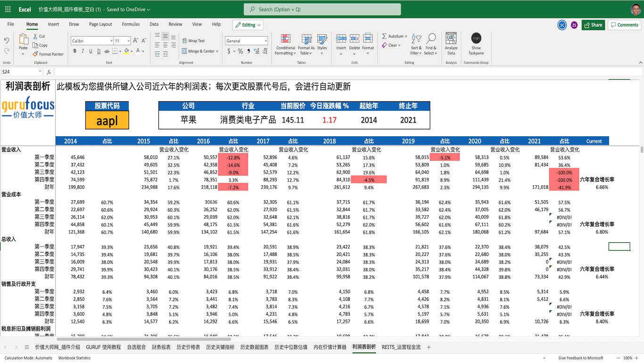This screenshot has height=362, width=644.
Task: Center text horizontally
Action: tap(165, 45)
